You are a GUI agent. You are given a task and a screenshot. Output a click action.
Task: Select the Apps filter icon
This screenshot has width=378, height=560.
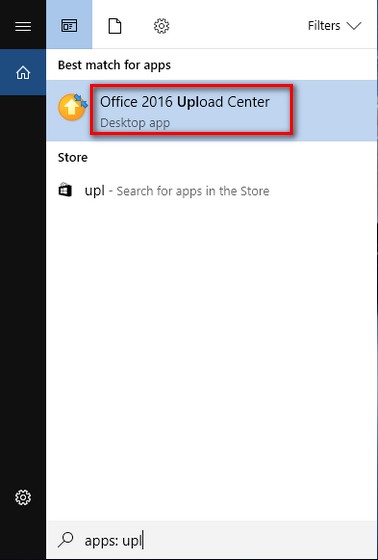coord(69,26)
